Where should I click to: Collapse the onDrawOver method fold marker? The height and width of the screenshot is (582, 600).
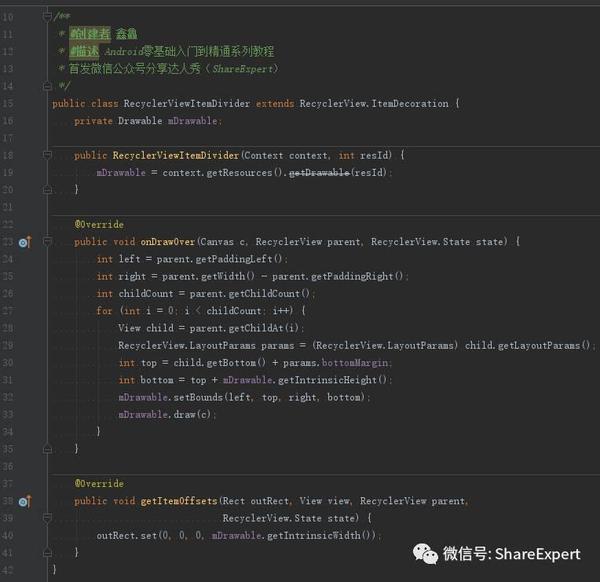point(47,241)
